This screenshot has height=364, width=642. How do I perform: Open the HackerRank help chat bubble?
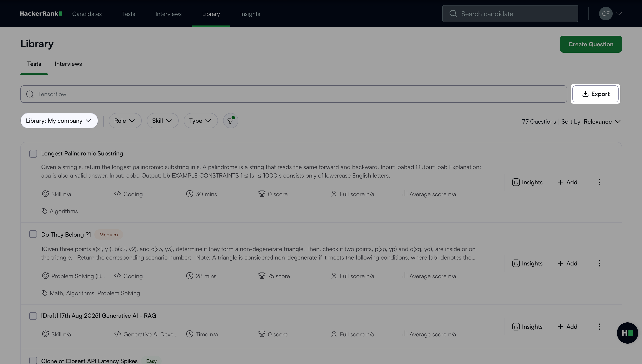tap(627, 333)
